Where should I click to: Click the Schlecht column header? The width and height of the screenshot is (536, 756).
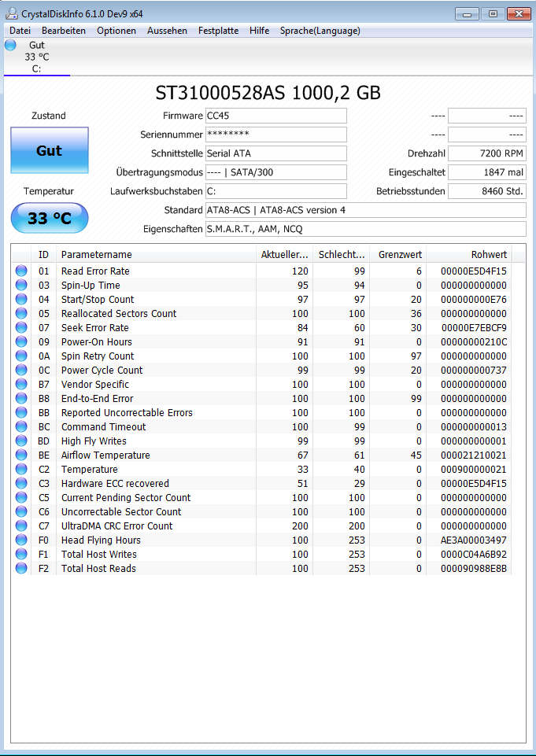(x=341, y=254)
